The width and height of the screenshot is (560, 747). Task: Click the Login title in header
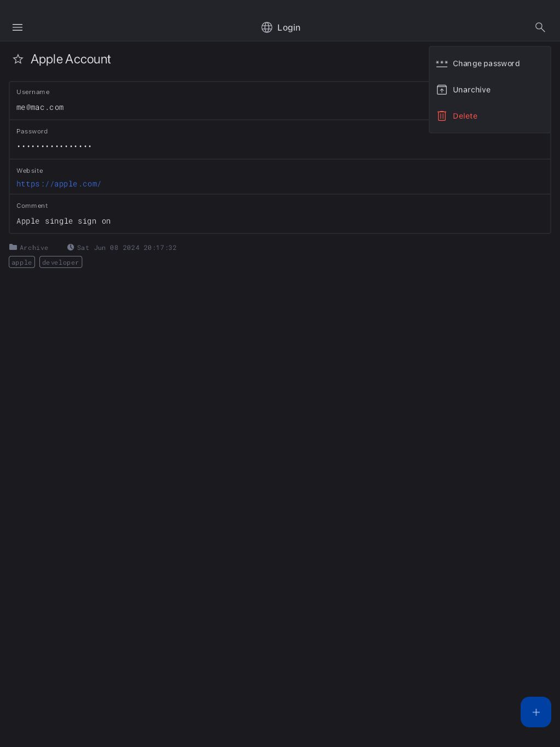[x=289, y=27]
